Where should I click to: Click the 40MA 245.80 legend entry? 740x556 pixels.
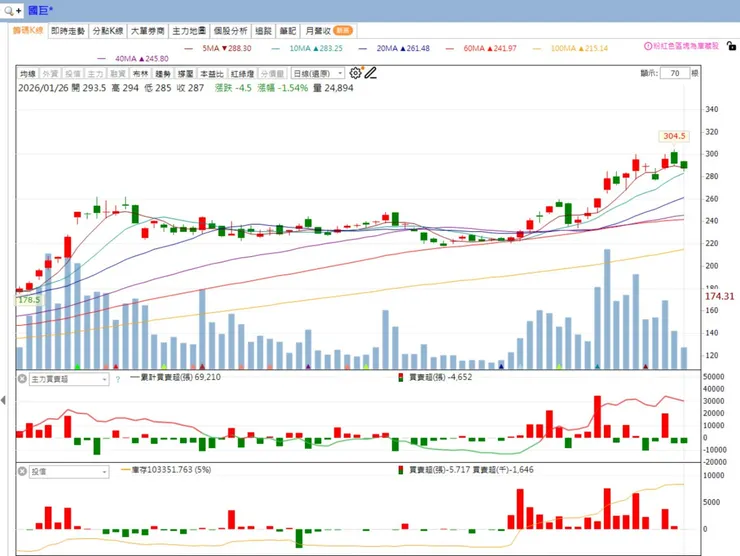click(133, 59)
